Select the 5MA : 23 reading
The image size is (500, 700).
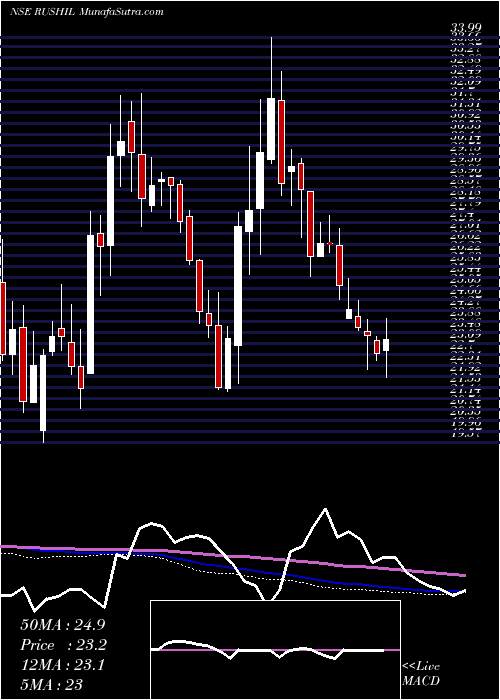[x=52, y=685]
